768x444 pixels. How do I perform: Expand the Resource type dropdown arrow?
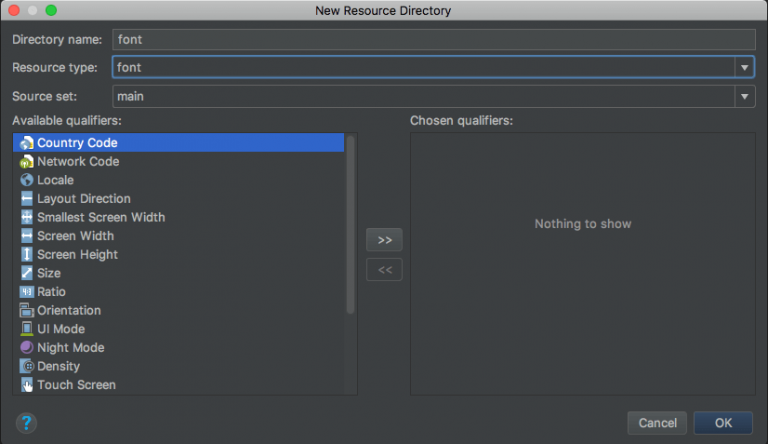tap(744, 68)
